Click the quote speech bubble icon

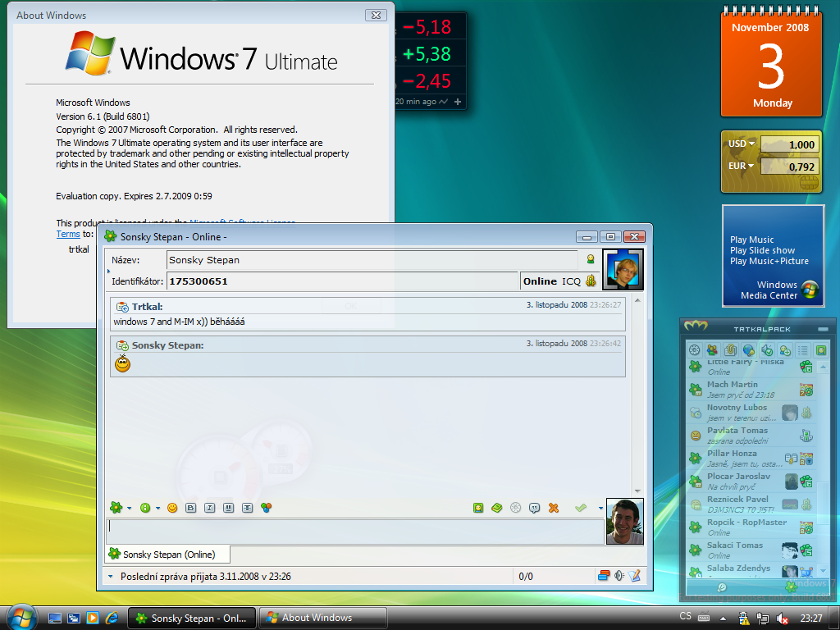534,508
